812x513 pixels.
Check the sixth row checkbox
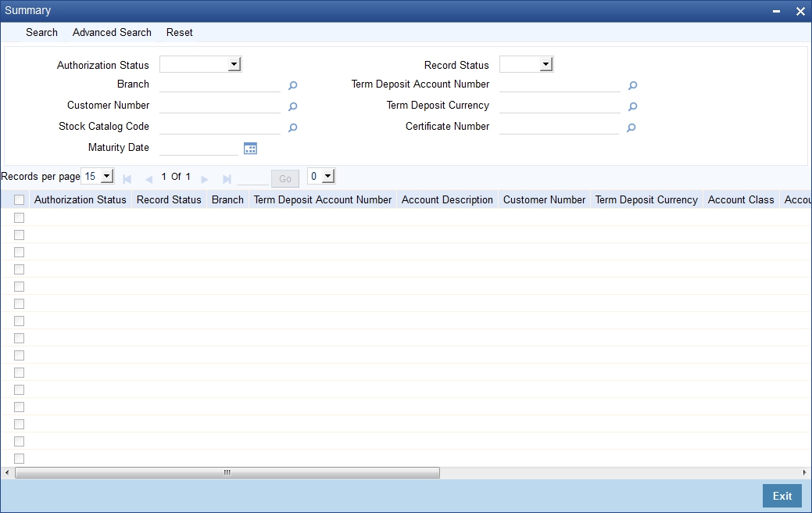click(x=20, y=303)
